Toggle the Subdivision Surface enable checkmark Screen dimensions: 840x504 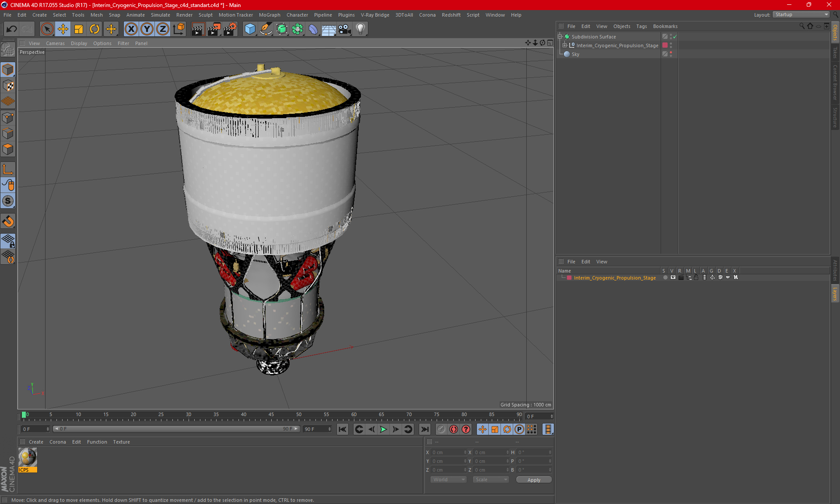[x=675, y=37]
